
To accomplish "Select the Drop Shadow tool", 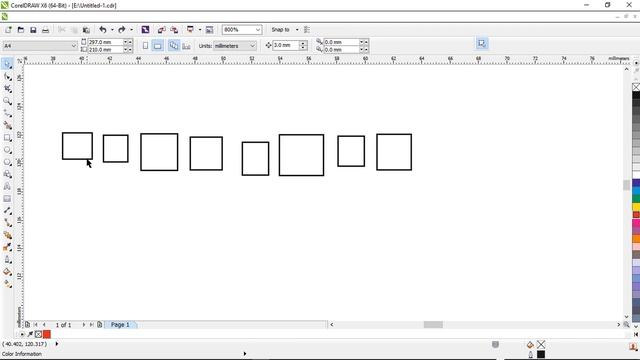I will coord(7,235).
